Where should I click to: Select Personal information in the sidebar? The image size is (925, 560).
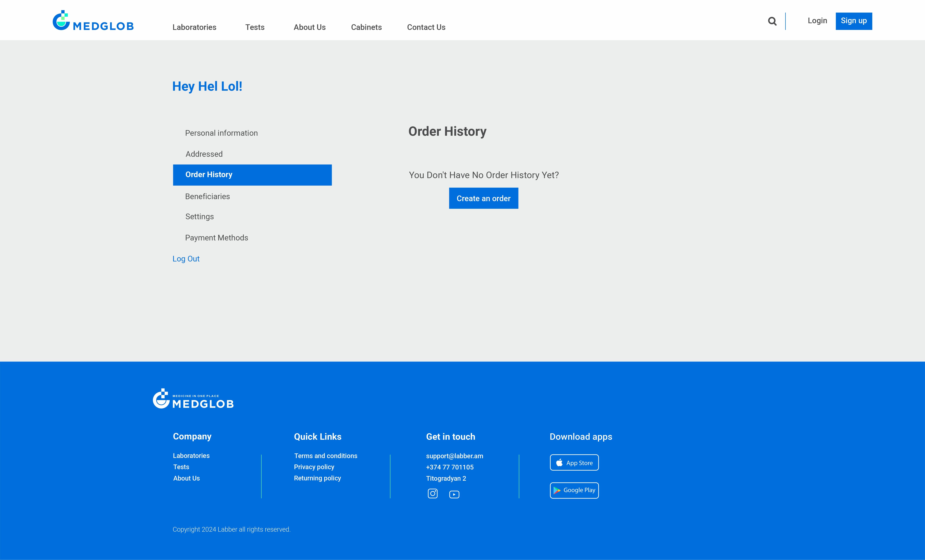click(221, 133)
